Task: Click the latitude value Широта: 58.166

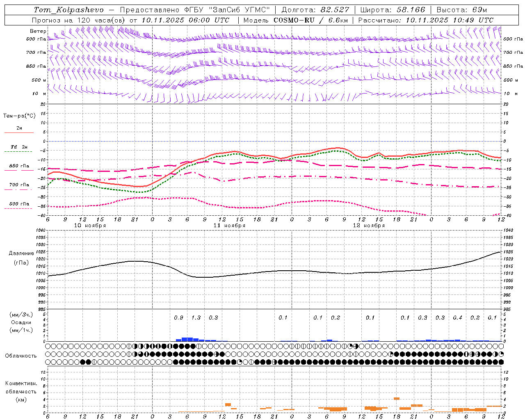Action: pyautogui.click(x=393, y=10)
